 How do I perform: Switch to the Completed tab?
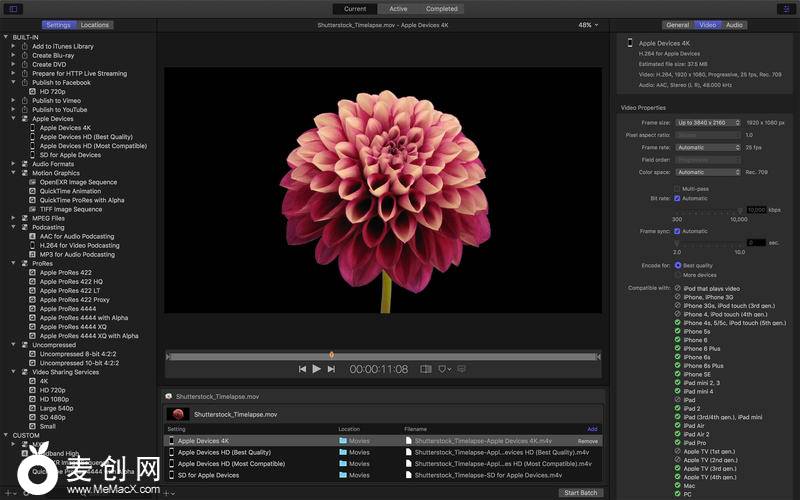click(441, 9)
